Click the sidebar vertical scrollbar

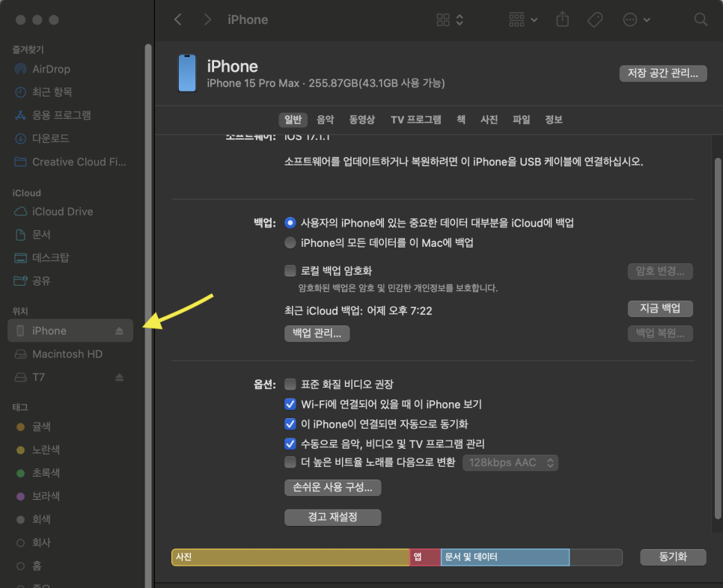148,316
